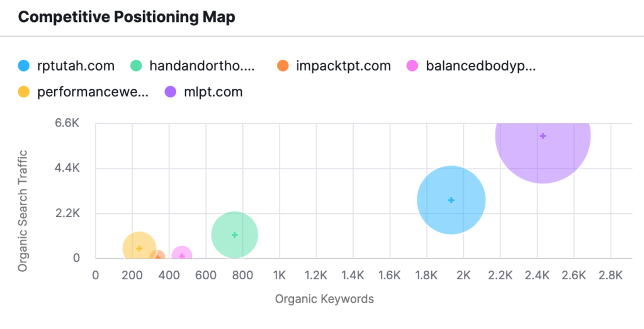
Task: Click the orange impacktpt.com legend dot
Action: pyautogui.click(x=283, y=65)
